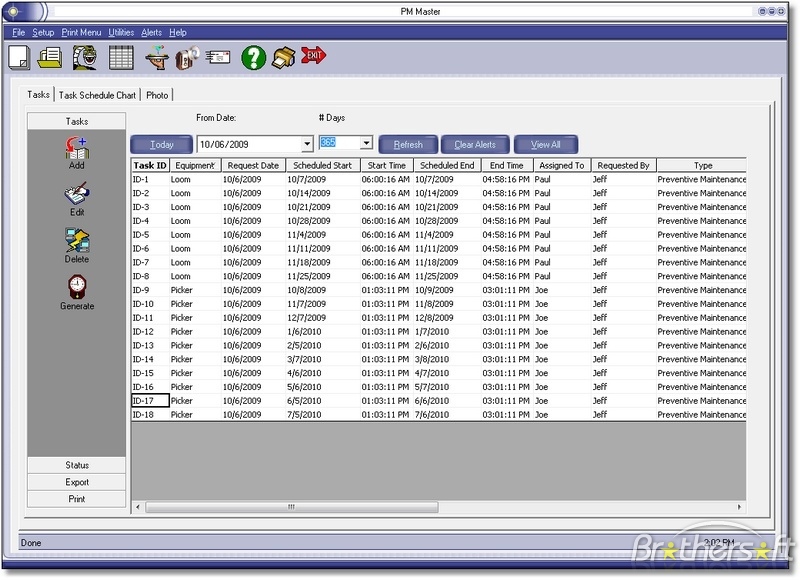
Task: Click the Start Time column header
Action: coord(387,165)
